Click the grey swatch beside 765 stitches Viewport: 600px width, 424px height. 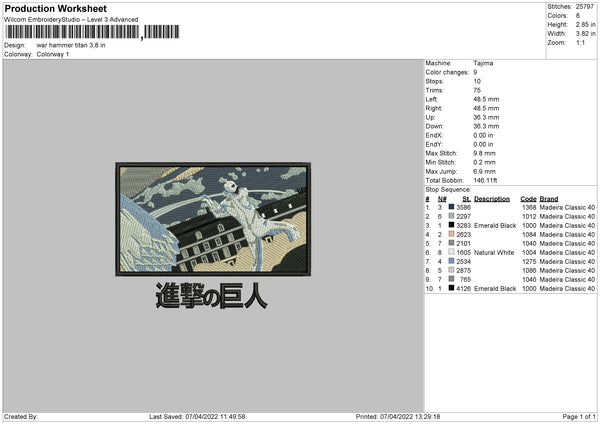click(452, 279)
